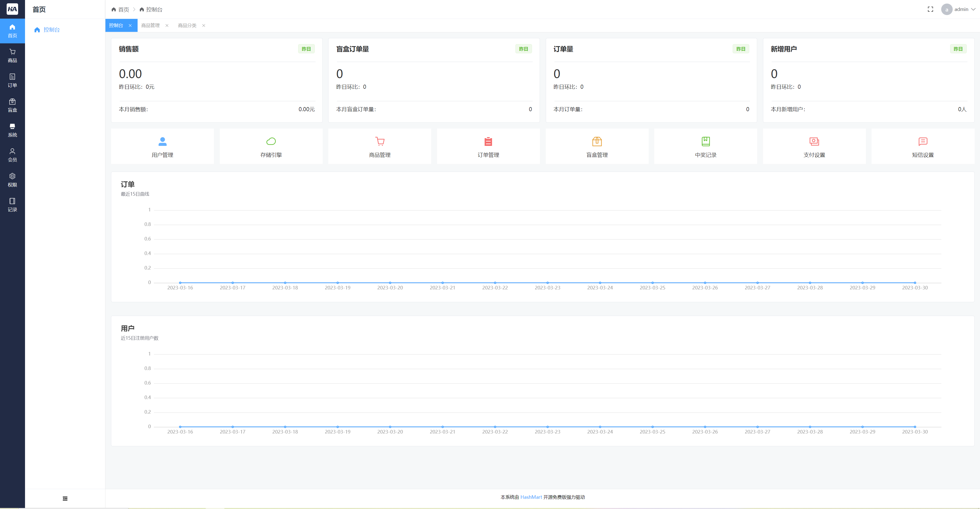The width and height of the screenshot is (980, 509).
Task: Open the 中奖记录 shortcut
Action: [705, 146]
